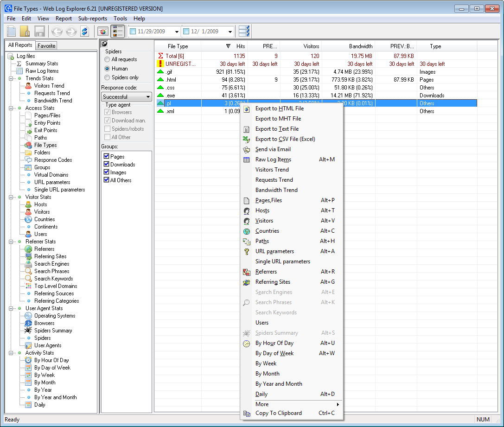The width and height of the screenshot is (504, 427).
Task: Collapse the Referrer Stats tree node
Action: tap(11, 242)
